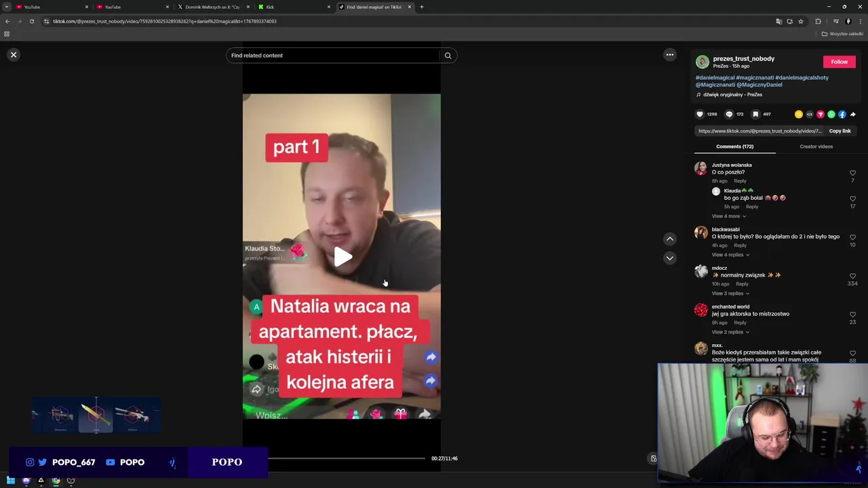Like enchanted world's comment
The image size is (868, 488).
click(852, 315)
